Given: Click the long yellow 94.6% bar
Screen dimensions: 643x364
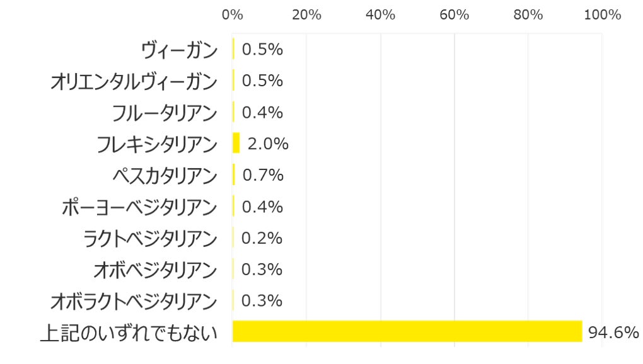Looking at the screenshot, I should [407, 331].
